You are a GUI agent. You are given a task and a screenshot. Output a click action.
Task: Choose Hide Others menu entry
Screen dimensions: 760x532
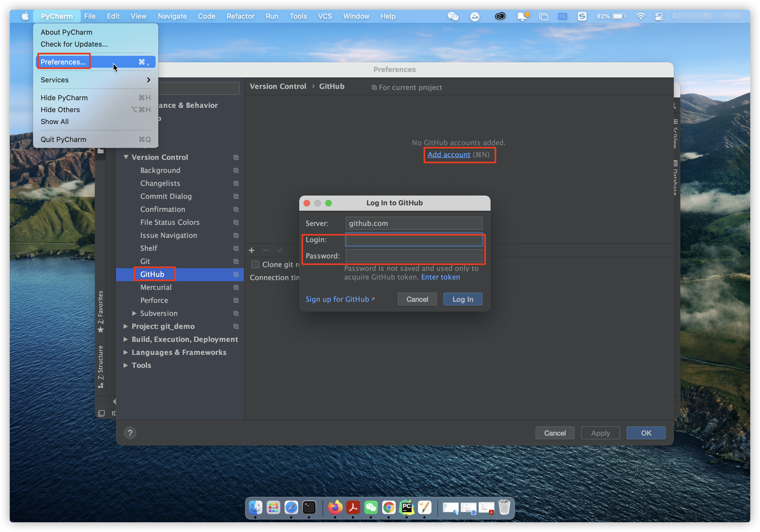[95, 109]
